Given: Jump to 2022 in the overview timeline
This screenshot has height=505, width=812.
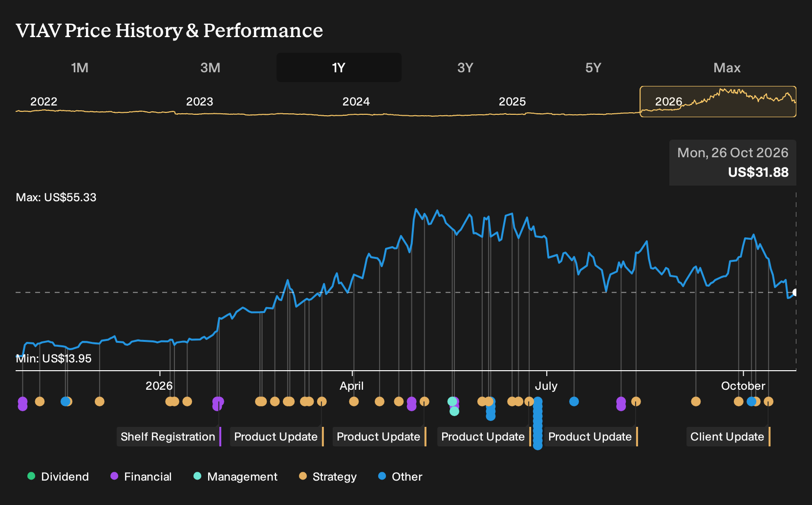Looking at the screenshot, I should pos(44,102).
